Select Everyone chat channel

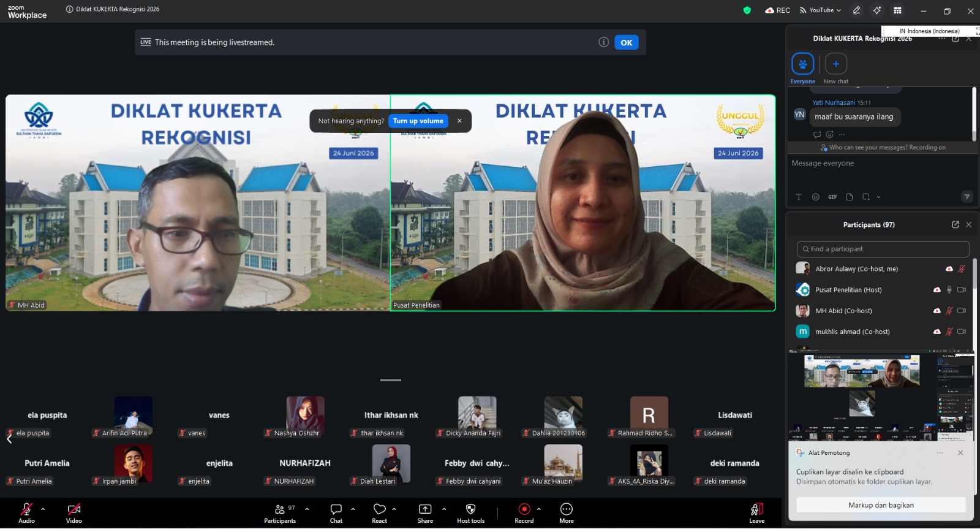click(802, 68)
